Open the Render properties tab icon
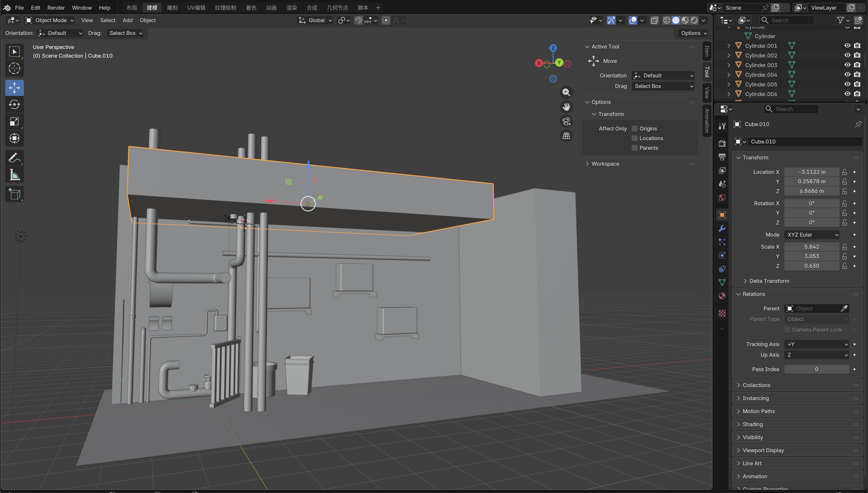This screenshot has height=493, width=868. [x=722, y=143]
